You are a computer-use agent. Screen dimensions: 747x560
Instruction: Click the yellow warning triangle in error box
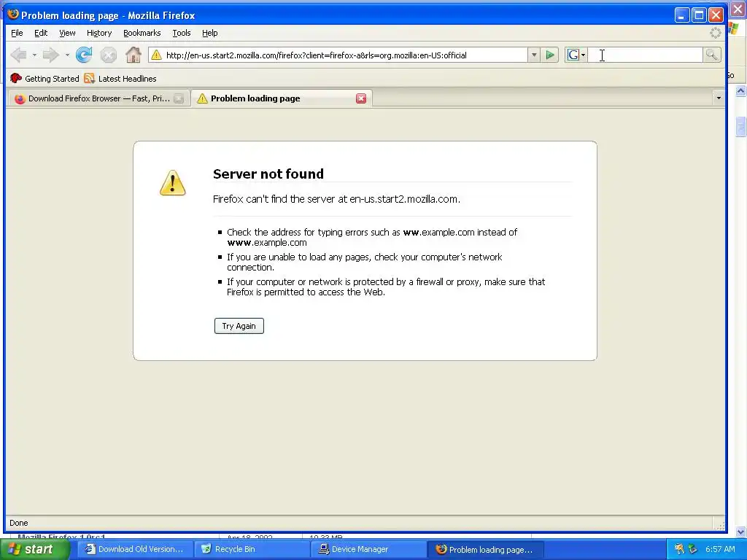[x=172, y=183]
